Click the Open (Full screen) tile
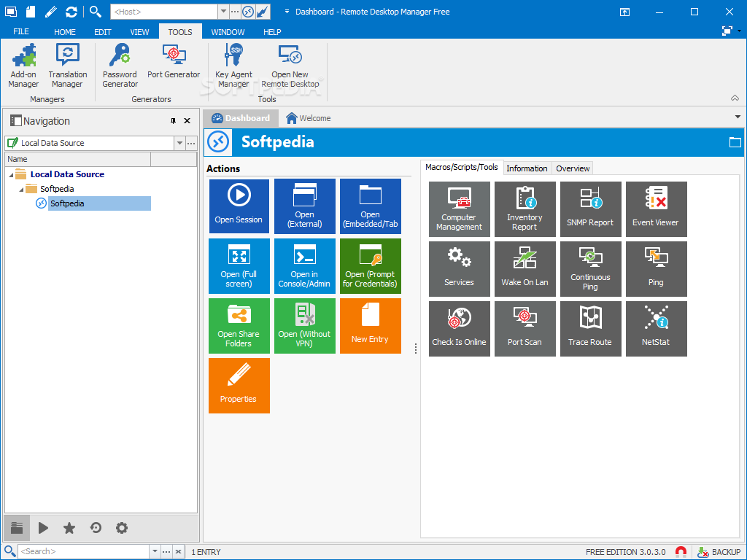Image resolution: width=747 pixels, height=560 pixels. point(239,266)
